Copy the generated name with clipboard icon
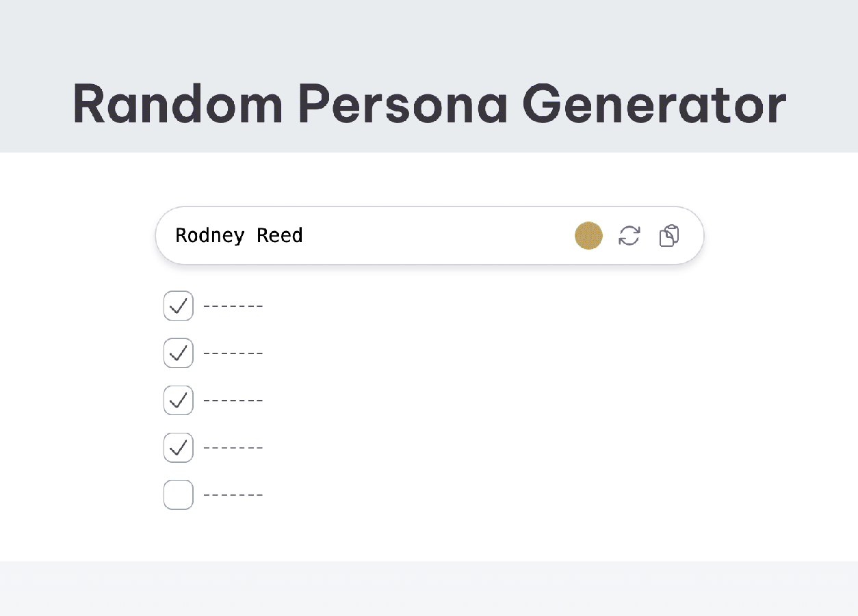The height and width of the screenshot is (616, 858). tap(668, 236)
